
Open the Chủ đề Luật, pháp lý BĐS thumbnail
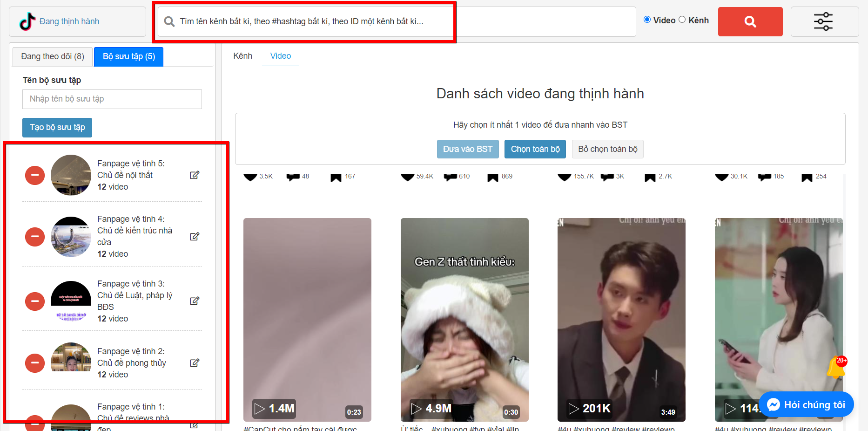pyautogui.click(x=71, y=301)
